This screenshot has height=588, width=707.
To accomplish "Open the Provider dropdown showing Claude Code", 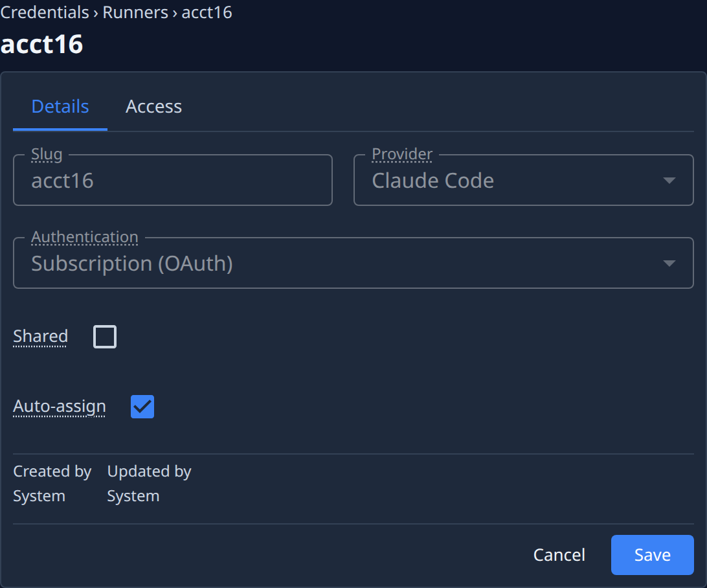I will (524, 181).
